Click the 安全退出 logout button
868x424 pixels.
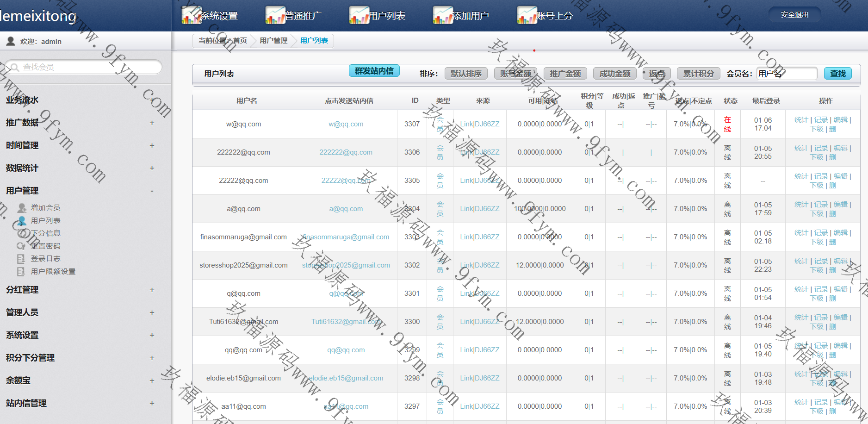click(x=794, y=15)
